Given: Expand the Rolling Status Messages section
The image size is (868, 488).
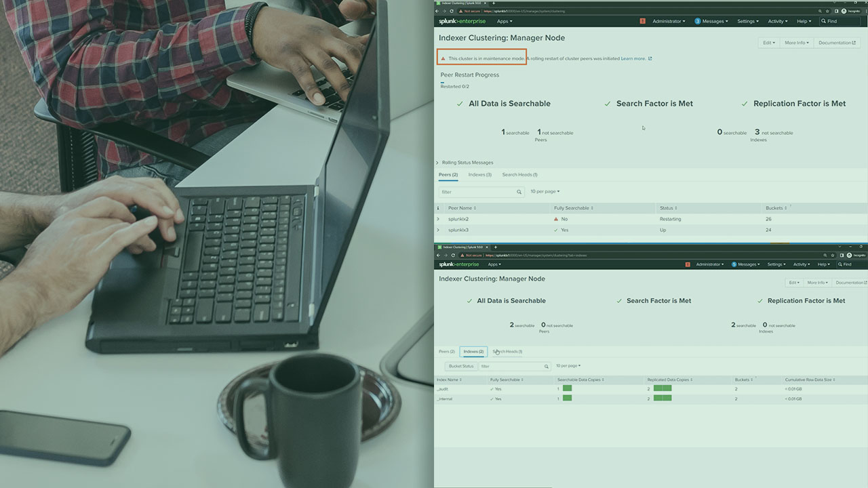Looking at the screenshot, I should 437,163.
